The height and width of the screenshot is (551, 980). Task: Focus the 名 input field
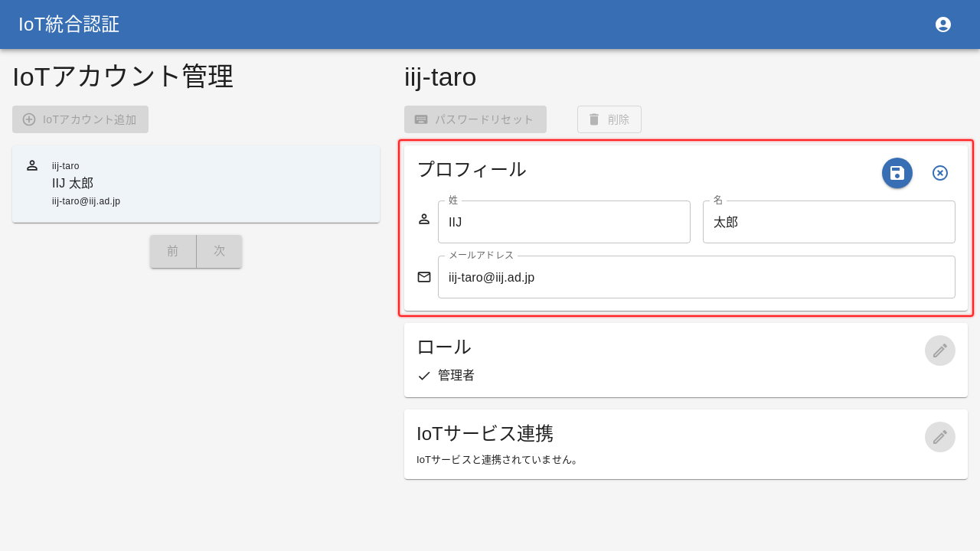[x=828, y=222]
